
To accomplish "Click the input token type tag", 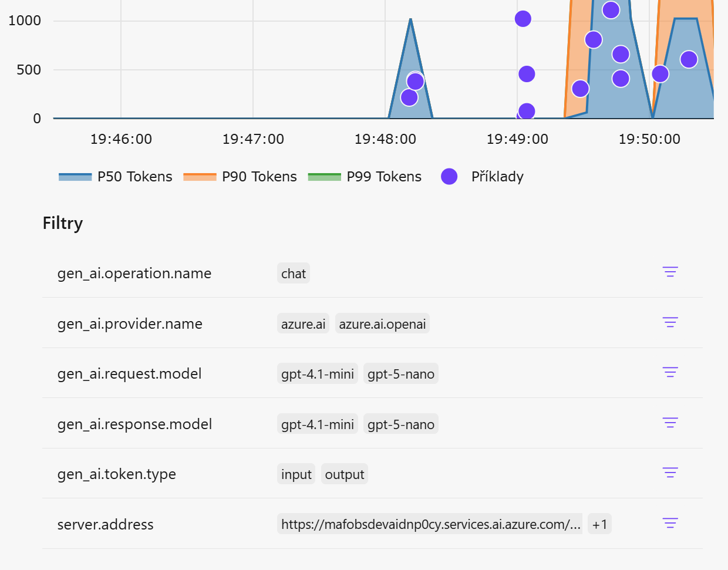I will 296,474.
